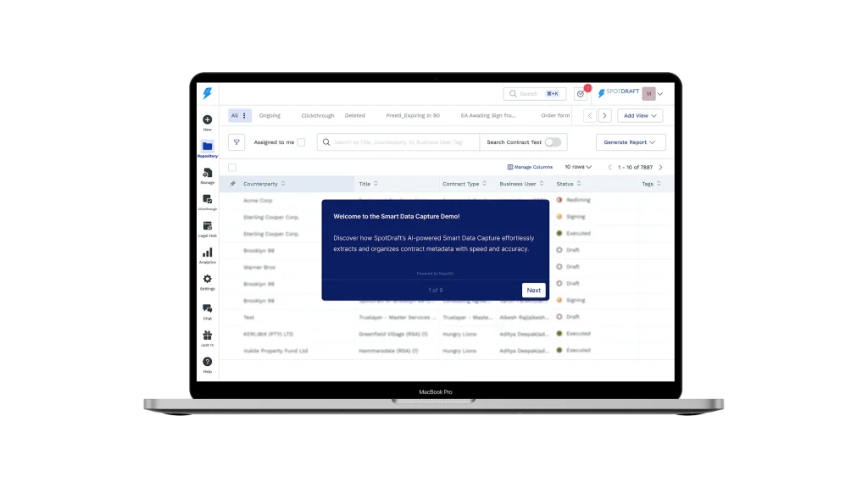The image size is (868, 488).
Task: Switch to the Clickthrough view tab
Action: [x=318, y=115]
